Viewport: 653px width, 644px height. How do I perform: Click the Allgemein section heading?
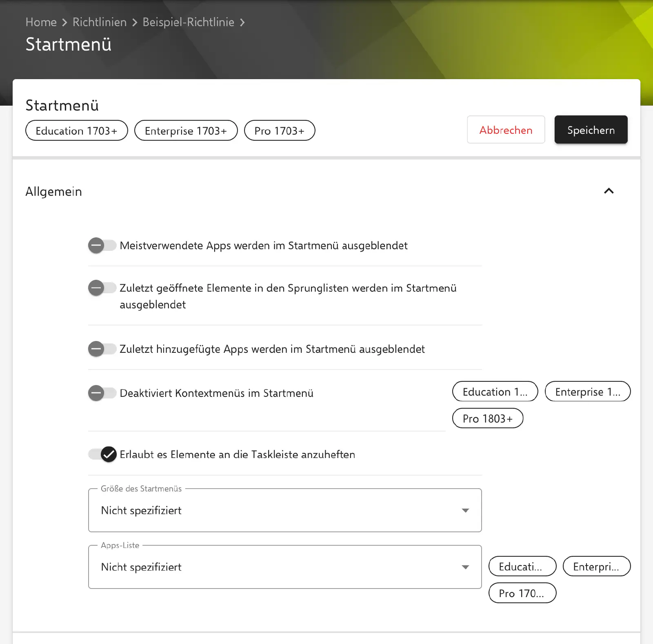click(54, 191)
